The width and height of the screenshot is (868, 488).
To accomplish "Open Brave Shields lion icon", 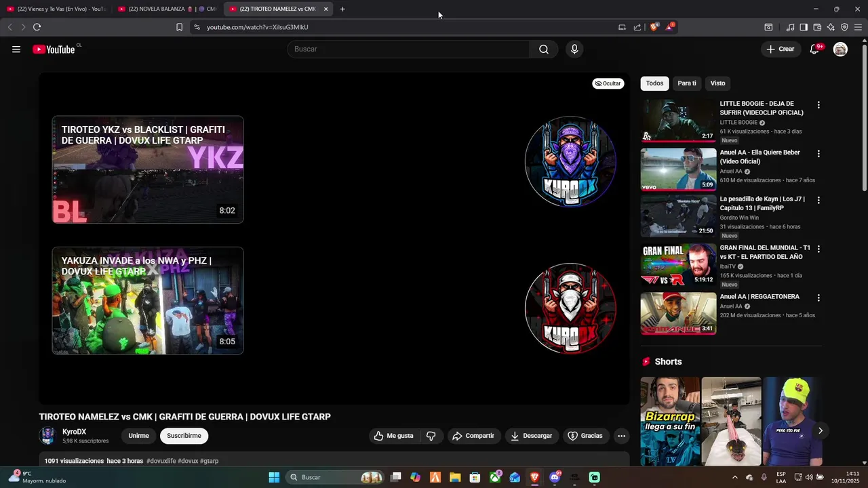I will [x=654, y=27].
